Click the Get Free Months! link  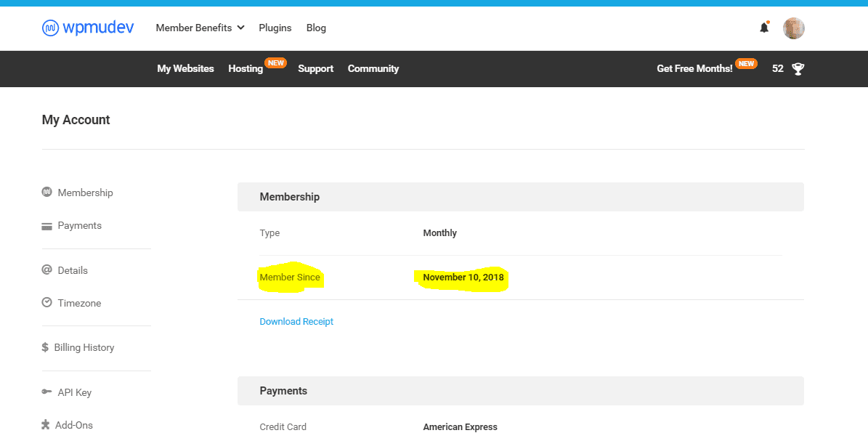point(691,68)
